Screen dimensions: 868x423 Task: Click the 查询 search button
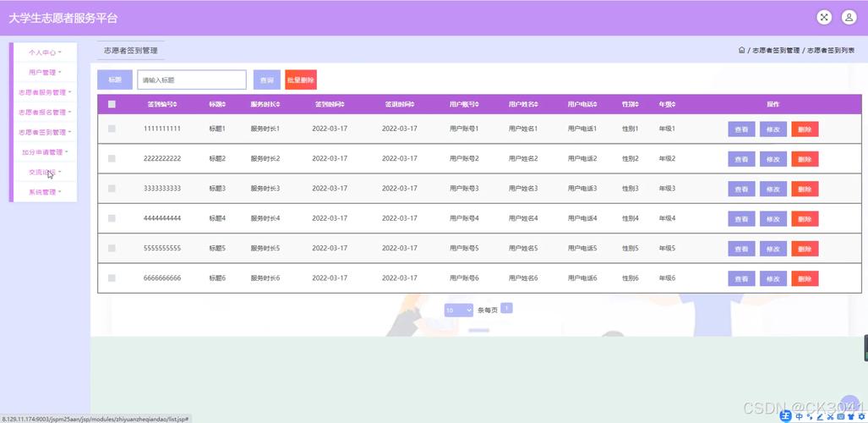point(267,80)
